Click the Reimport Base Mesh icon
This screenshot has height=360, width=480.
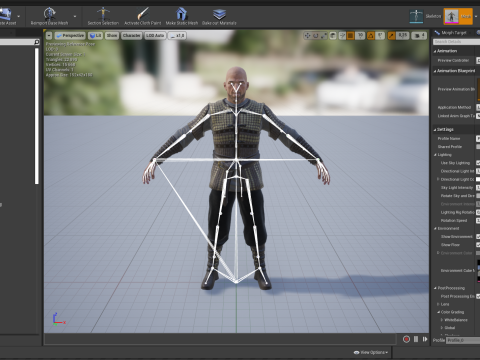point(50,14)
